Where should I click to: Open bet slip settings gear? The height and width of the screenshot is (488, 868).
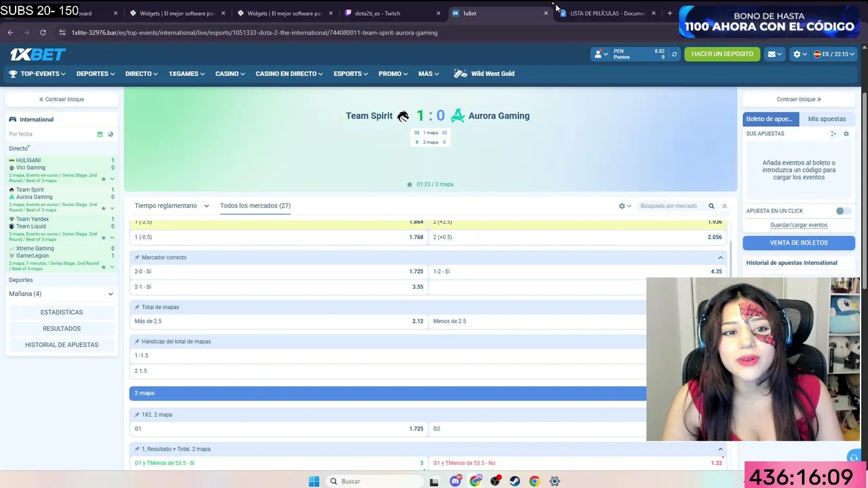[846, 134]
